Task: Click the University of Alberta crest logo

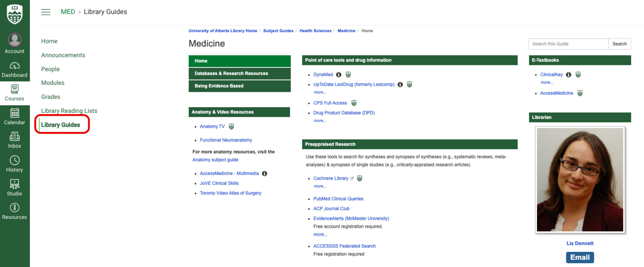Action: [x=15, y=14]
